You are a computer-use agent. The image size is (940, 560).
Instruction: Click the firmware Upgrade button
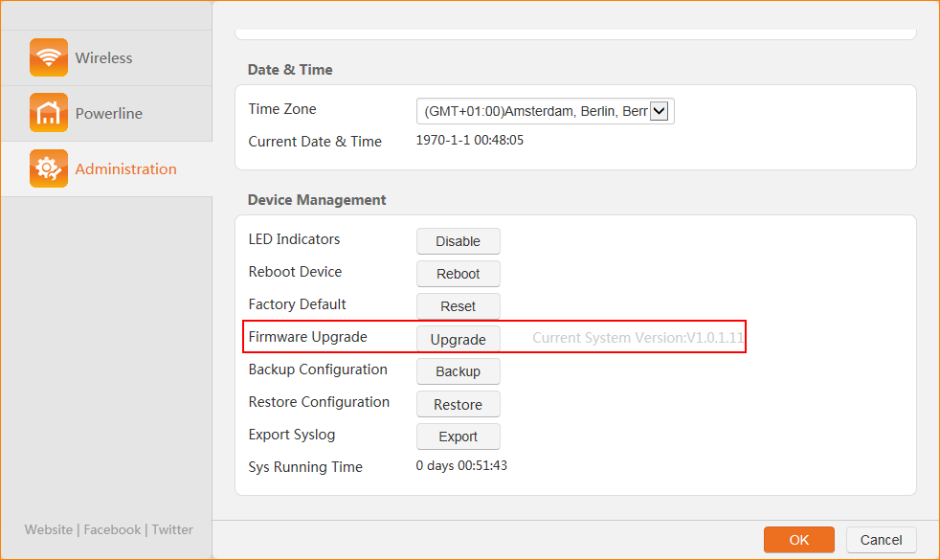coord(458,339)
